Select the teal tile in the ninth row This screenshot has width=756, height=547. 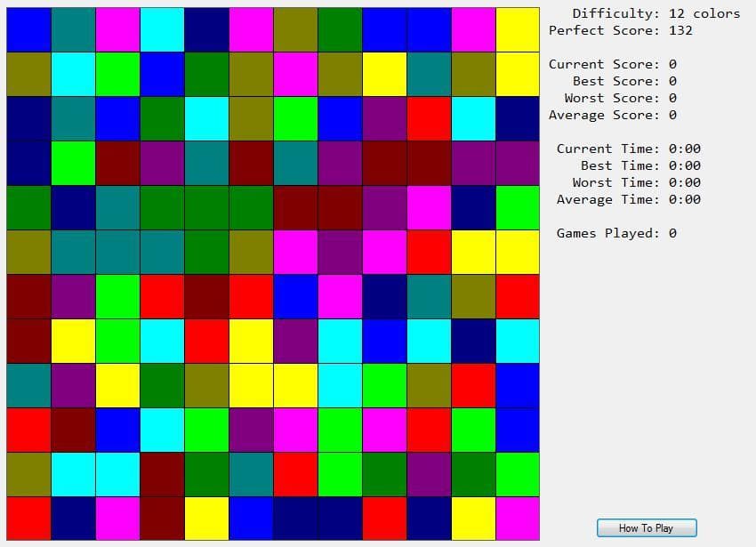point(29,385)
